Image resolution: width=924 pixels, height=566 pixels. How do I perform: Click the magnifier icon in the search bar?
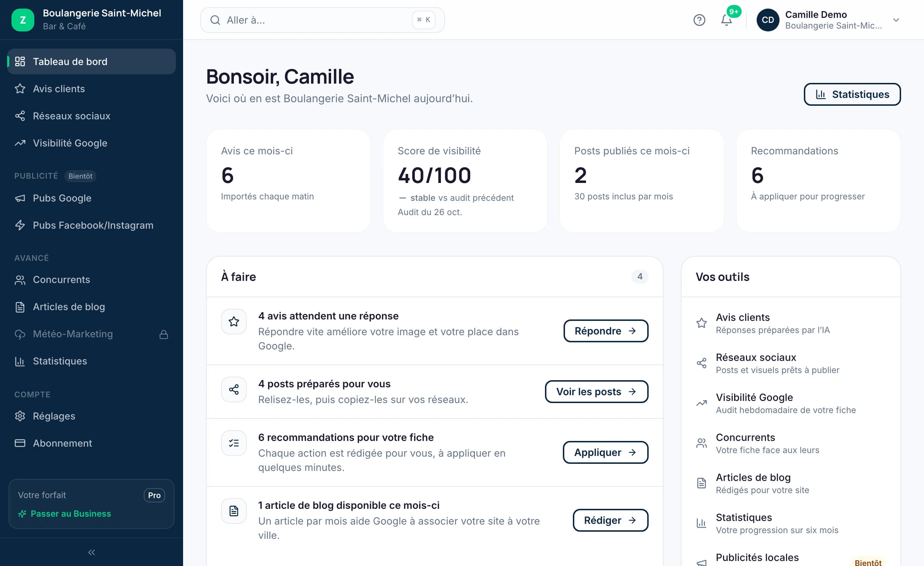click(215, 20)
